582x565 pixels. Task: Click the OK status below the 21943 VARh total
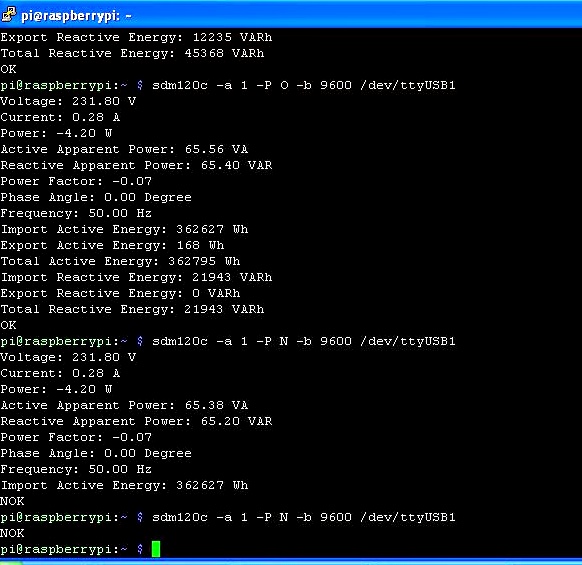[x=8, y=325]
